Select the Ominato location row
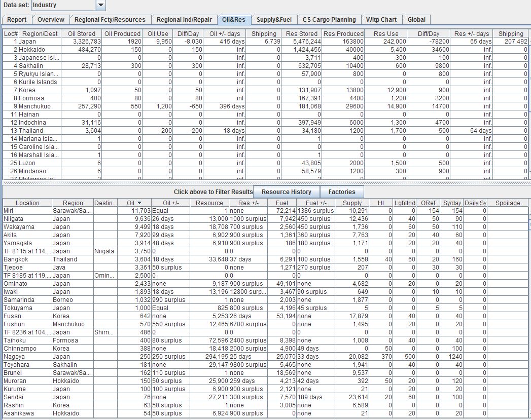This screenshot has width=531, height=420. pyautogui.click(x=266, y=284)
